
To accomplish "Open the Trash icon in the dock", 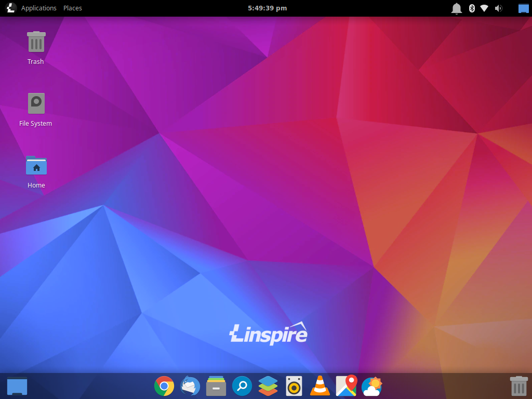I will (x=518, y=386).
